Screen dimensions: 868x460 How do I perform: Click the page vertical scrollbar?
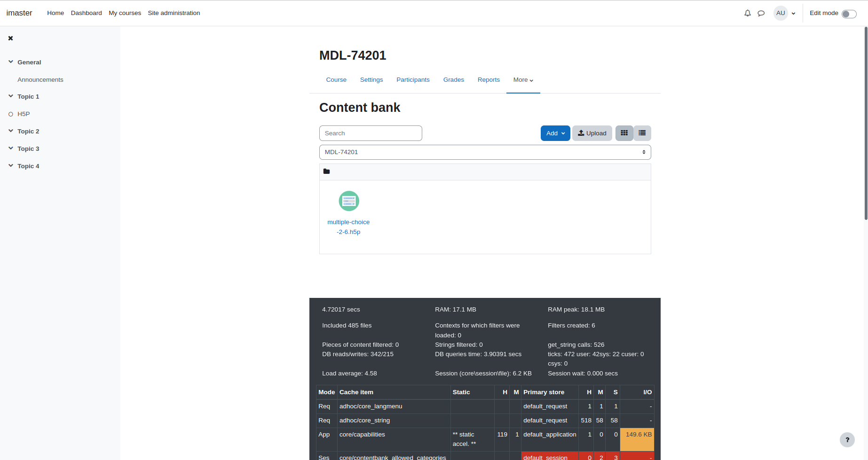pos(866,123)
